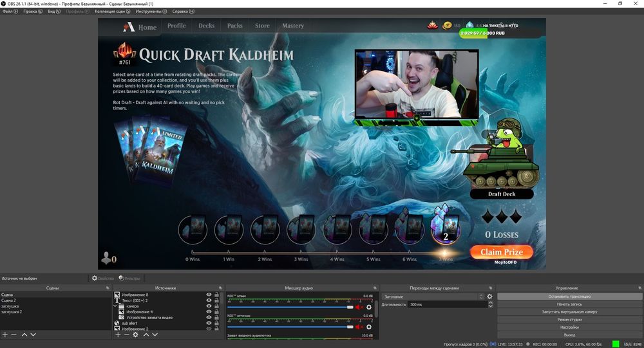Toggle lock on Текст (GDI+) 2 source
Viewport: 644px width, 348px height.
216,300
